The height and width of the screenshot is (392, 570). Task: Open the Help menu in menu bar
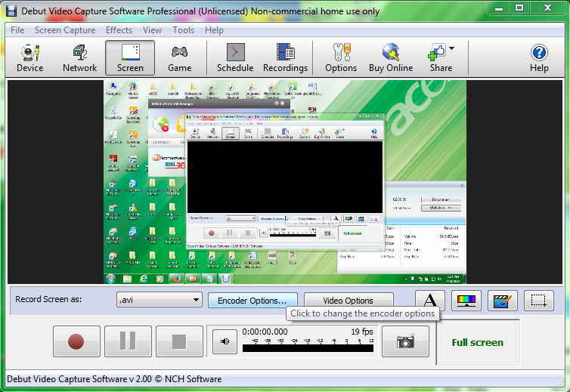(214, 30)
